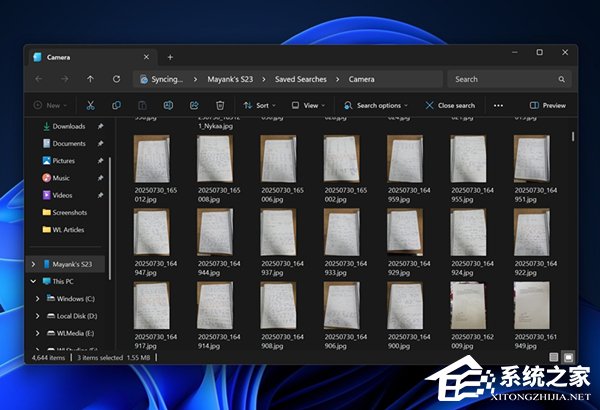This screenshot has width=600, height=410.
Task: Open Music in sidebar
Action: coord(61,178)
